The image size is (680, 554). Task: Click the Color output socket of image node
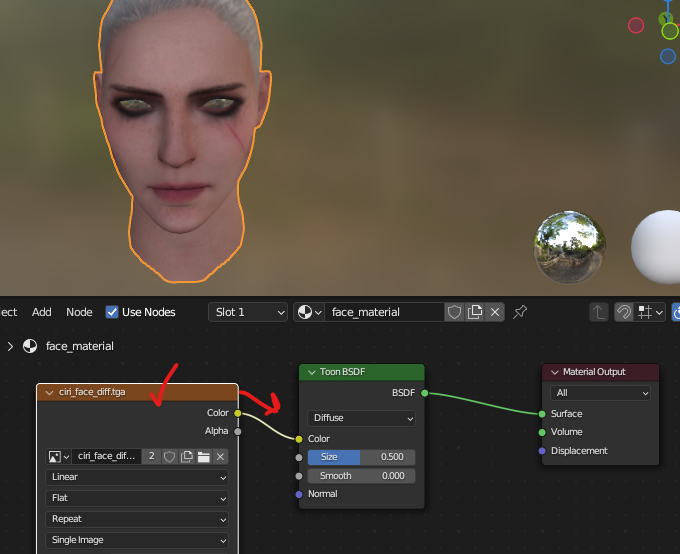click(x=238, y=413)
